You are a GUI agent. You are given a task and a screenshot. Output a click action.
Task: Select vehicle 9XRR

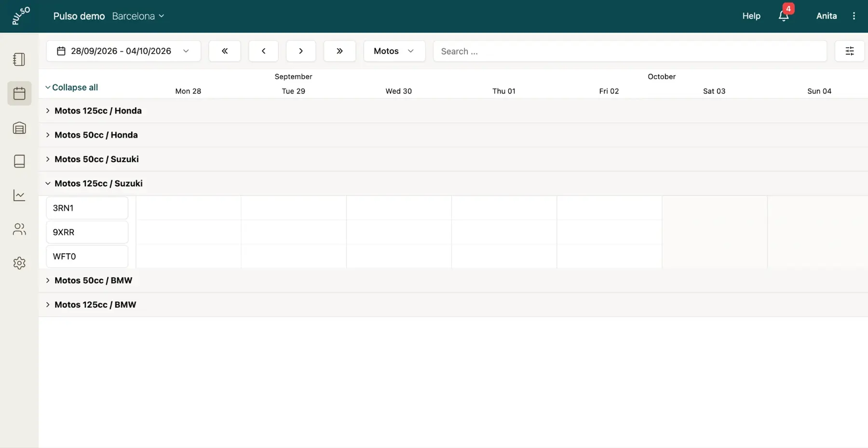pos(87,232)
